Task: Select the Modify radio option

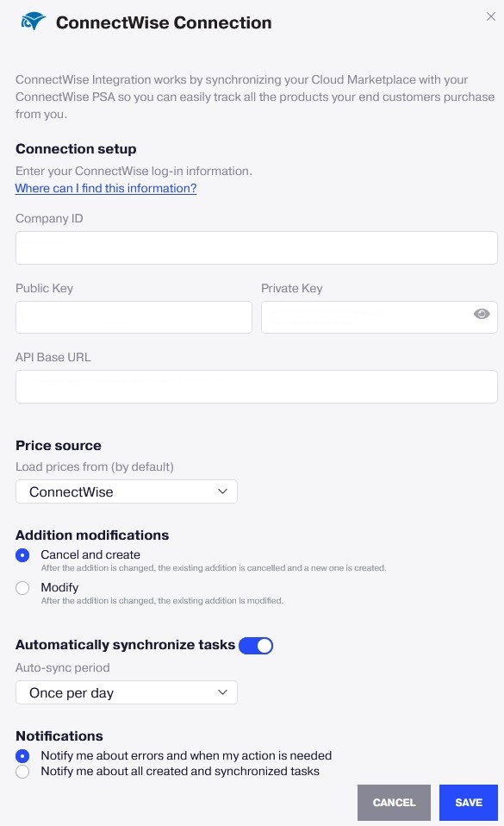Action: 22,588
